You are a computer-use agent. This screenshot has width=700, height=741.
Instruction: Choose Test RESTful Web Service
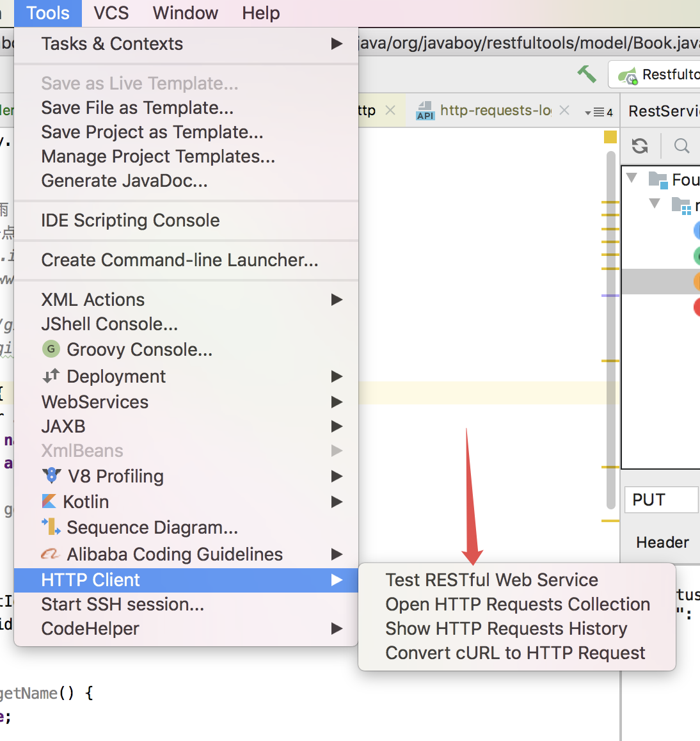pos(491,580)
